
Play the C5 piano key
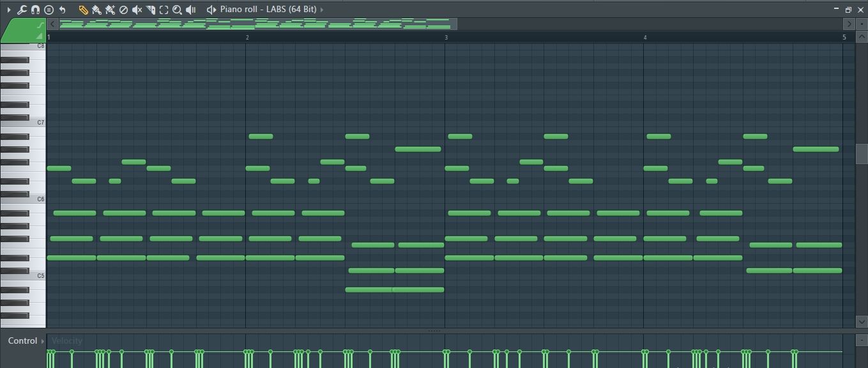[x=23, y=276]
